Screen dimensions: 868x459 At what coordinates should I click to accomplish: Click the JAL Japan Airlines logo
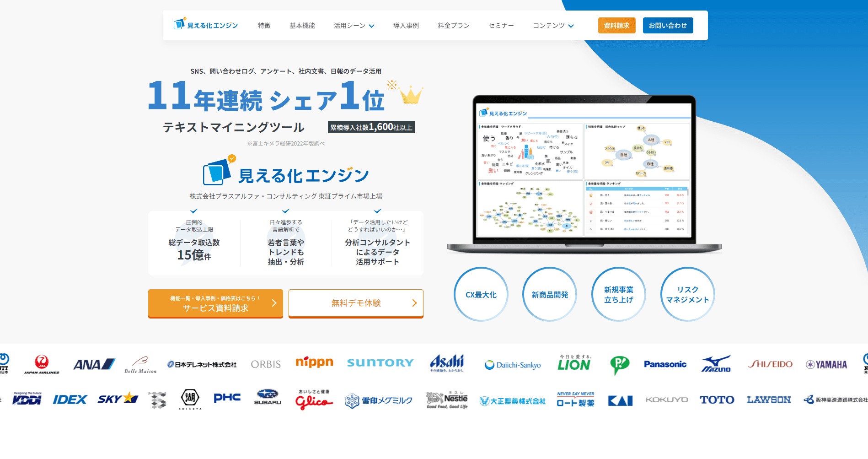coord(42,365)
